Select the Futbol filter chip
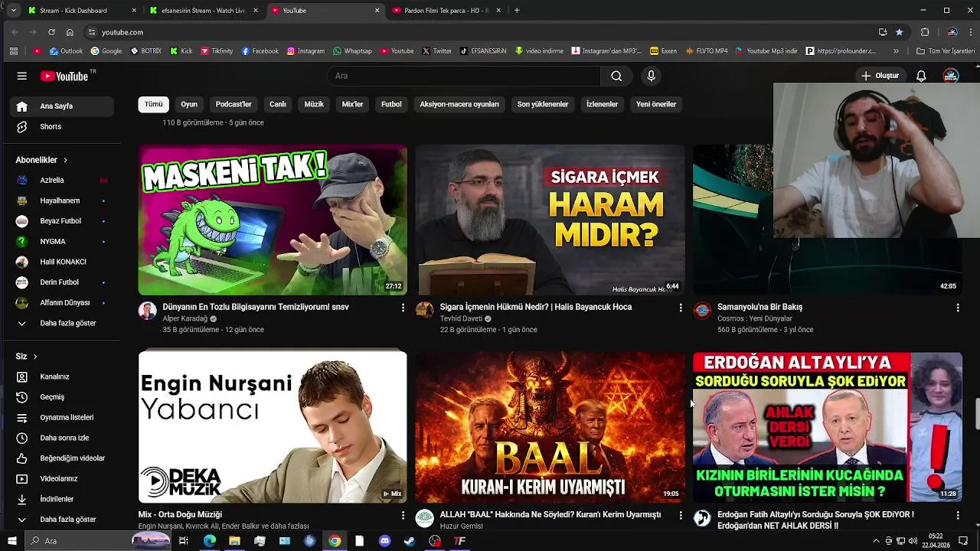The width and height of the screenshot is (980, 551). pos(391,104)
